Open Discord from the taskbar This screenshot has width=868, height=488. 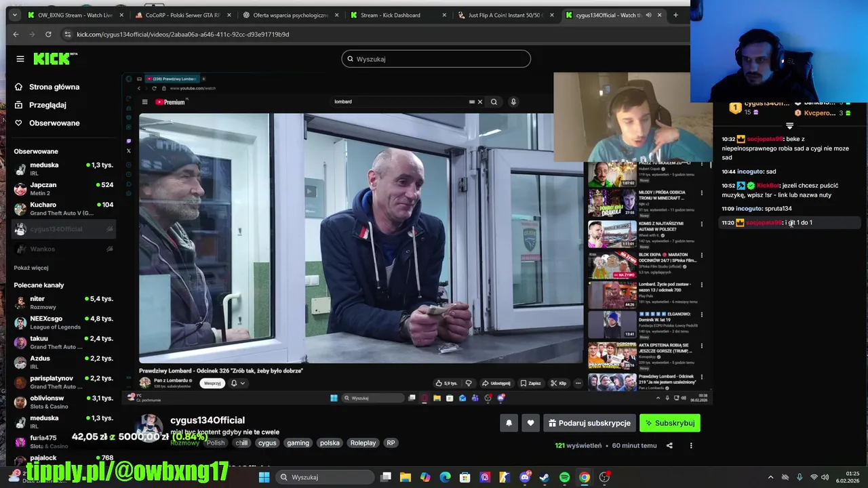coord(524,477)
